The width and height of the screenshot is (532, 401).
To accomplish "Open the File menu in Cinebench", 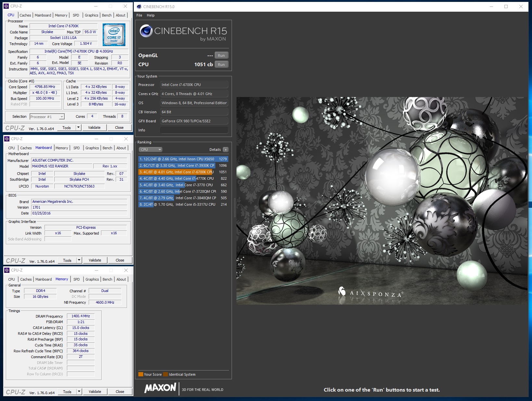I will tap(139, 15).
